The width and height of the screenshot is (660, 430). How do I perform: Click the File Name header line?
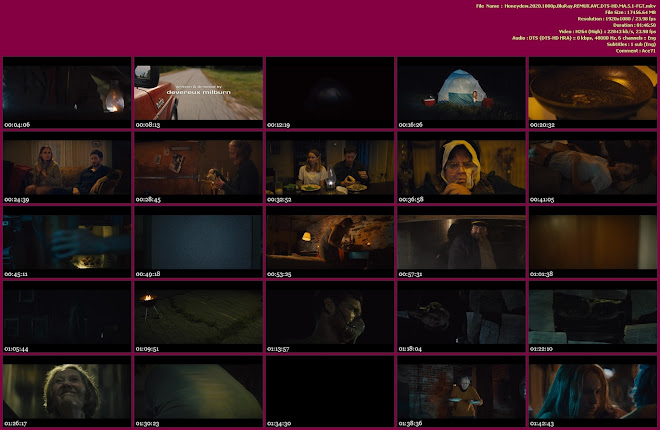click(x=566, y=6)
